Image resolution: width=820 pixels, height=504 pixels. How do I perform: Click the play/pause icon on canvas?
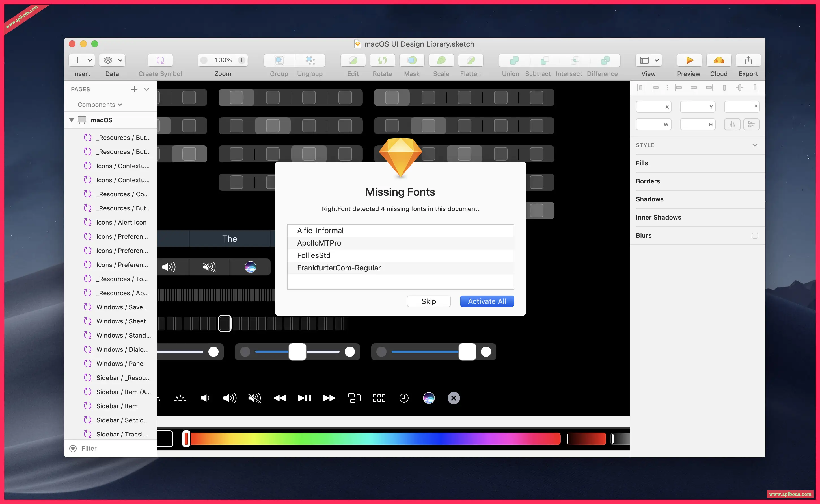pyautogui.click(x=304, y=398)
